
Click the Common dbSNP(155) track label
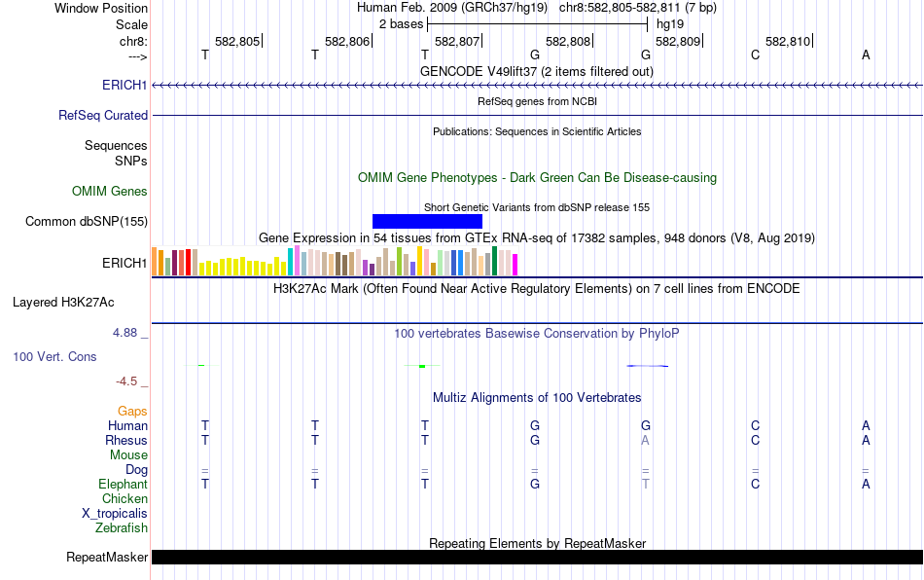pos(87,222)
